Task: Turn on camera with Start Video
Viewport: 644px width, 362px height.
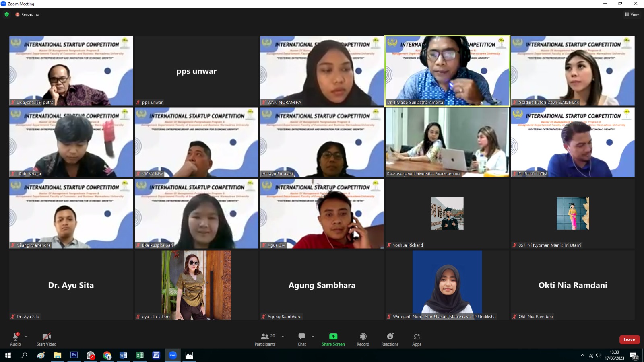Action: [46, 337]
